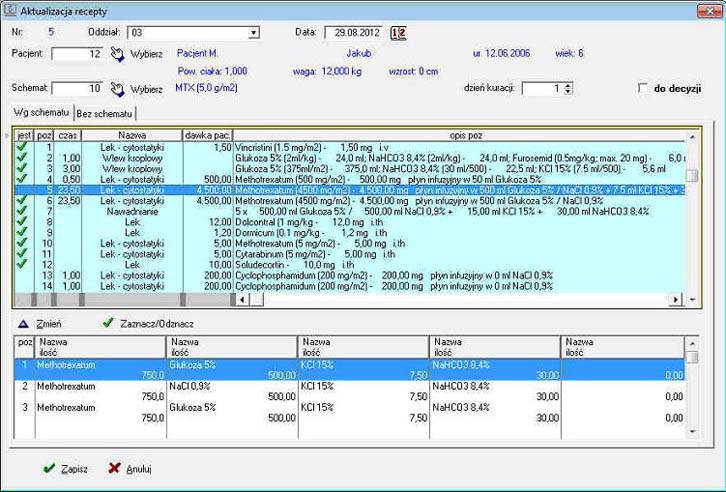The height and width of the screenshot is (492, 726).
Task: Click the 'dawka pac.' column header
Action: (207, 134)
